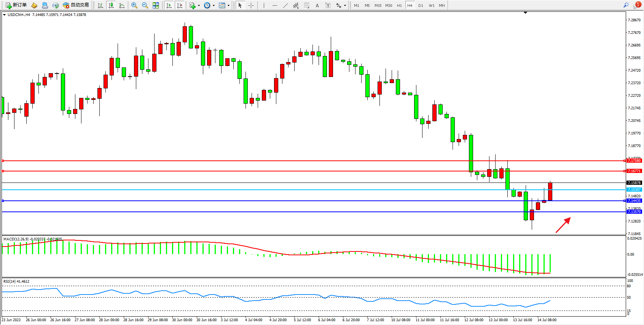
Task: Click the 自动交易 auto trading button
Action: [x=76, y=5]
